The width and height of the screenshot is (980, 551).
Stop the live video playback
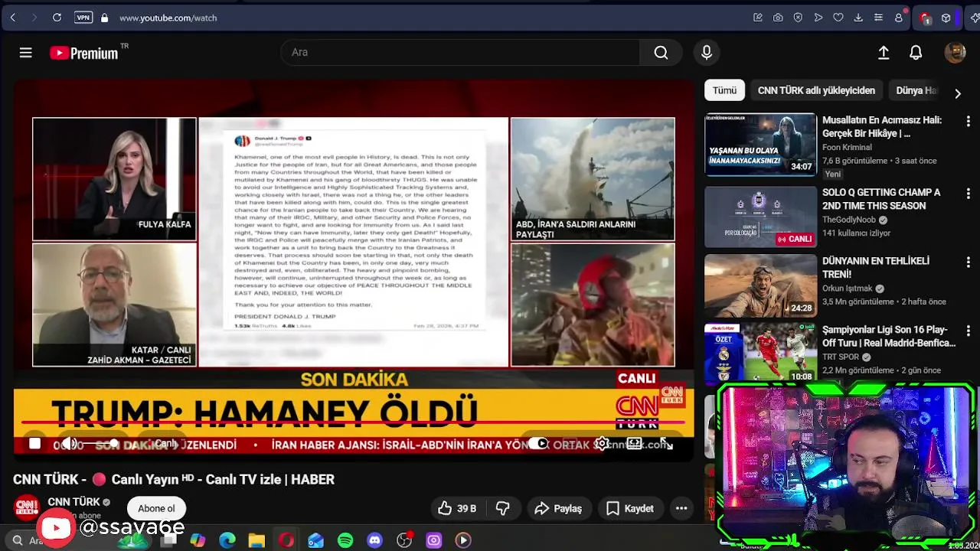click(34, 444)
